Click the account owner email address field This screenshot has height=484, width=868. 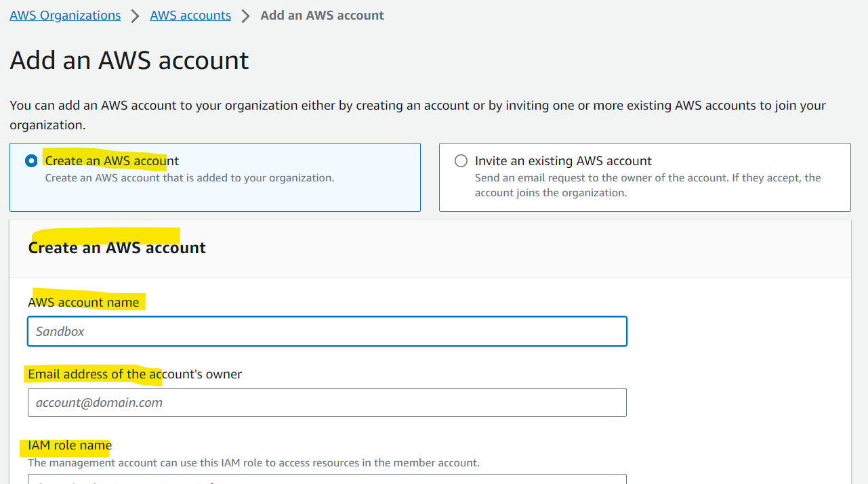pyautogui.click(x=327, y=403)
